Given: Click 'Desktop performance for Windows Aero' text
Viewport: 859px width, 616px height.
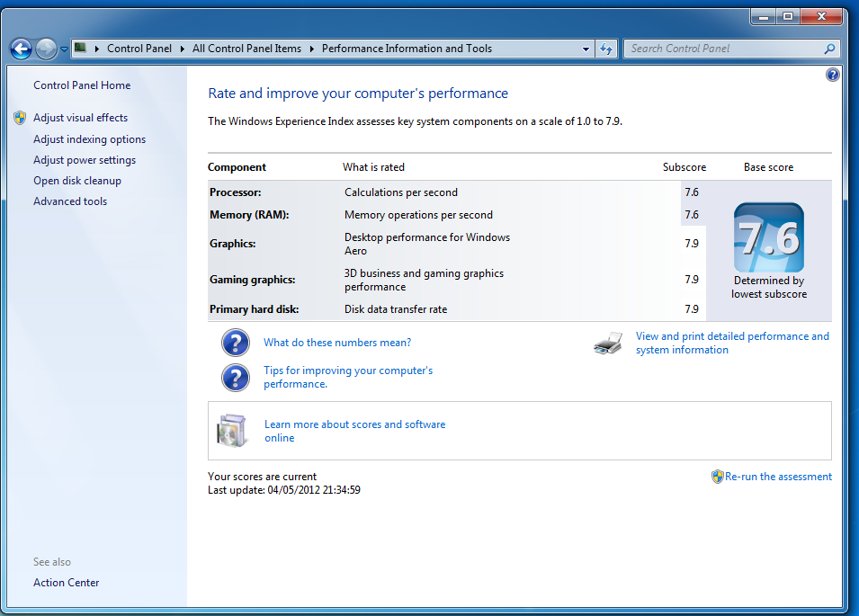Looking at the screenshot, I should [426, 244].
